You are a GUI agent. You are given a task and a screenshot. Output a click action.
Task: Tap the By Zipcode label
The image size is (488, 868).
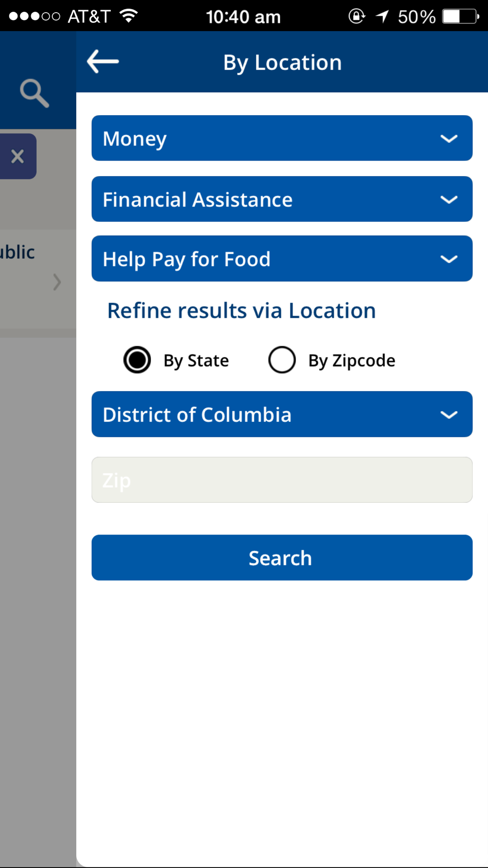coord(352,361)
